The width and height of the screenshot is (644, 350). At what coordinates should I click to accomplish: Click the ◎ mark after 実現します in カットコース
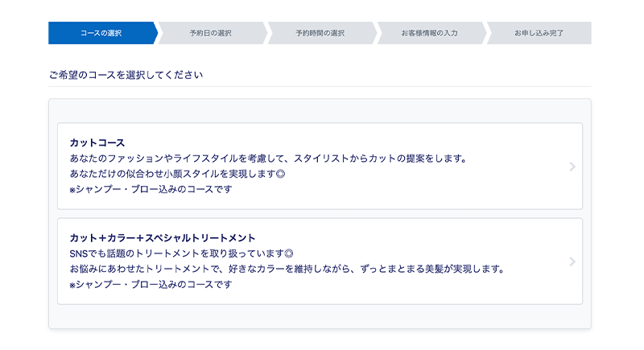pyautogui.click(x=280, y=174)
